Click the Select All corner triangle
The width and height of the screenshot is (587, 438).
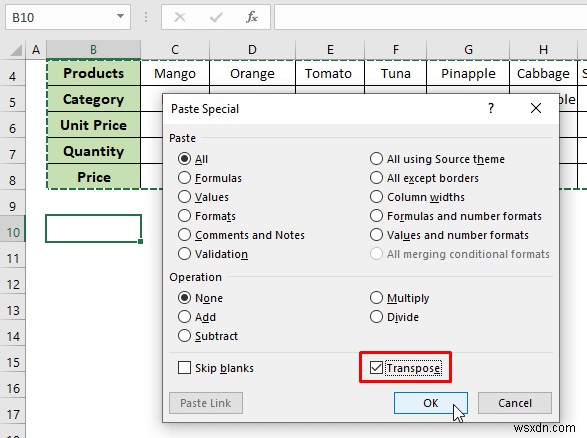[16, 49]
